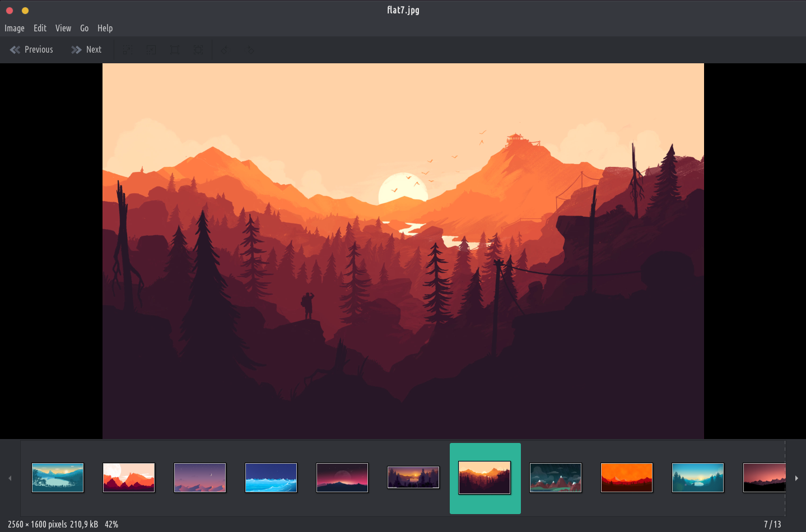Screen dimensions: 806x532
Task: Select the pink mountains with white sun thumbnail
Action: tap(129, 478)
